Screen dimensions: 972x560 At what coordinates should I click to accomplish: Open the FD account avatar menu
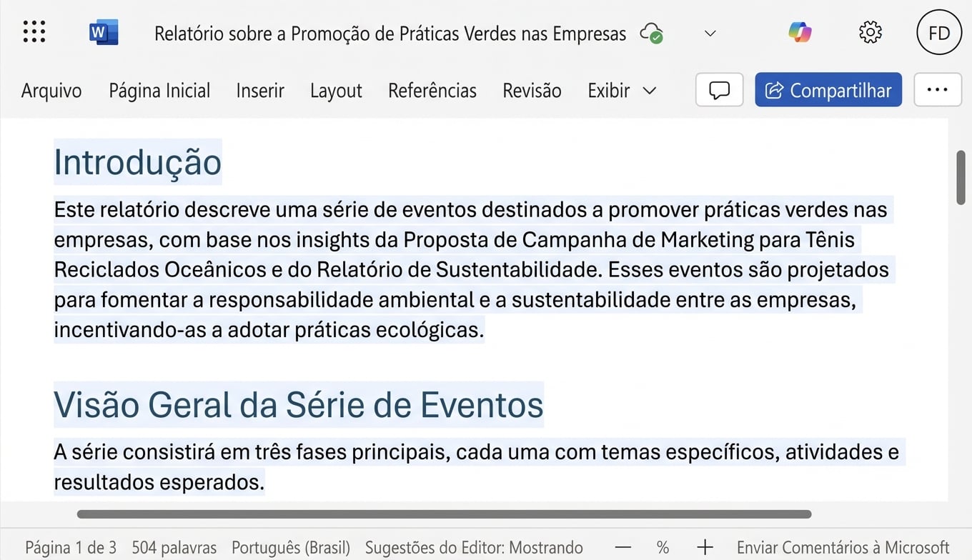click(938, 31)
